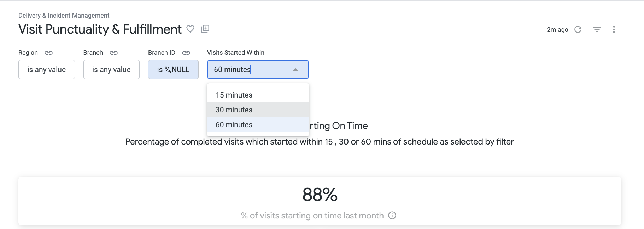The height and width of the screenshot is (229, 644).
Task: Collapse the Visits Started Within dropdown arrow
Action: click(x=295, y=70)
